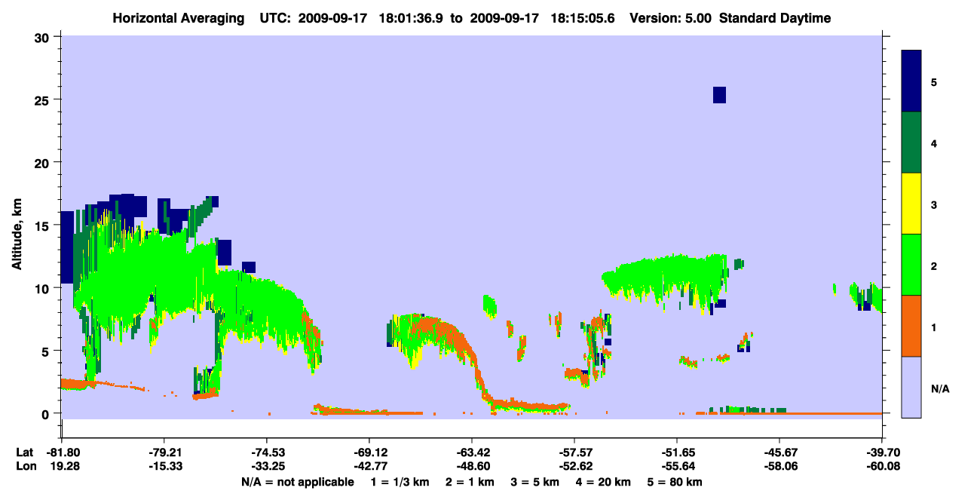Click the legend text '1 = 1/3 km'
The height and width of the screenshot is (503, 980).
[x=400, y=482]
